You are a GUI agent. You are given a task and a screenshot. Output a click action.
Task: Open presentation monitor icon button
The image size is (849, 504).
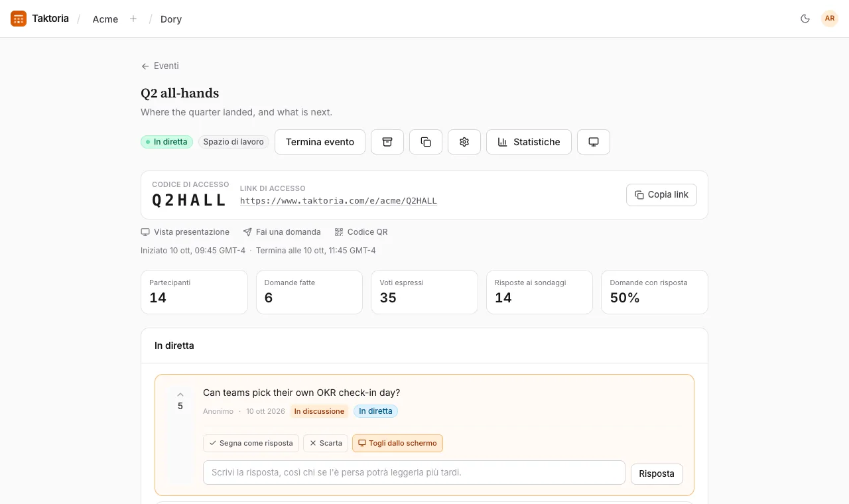click(x=594, y=142)
